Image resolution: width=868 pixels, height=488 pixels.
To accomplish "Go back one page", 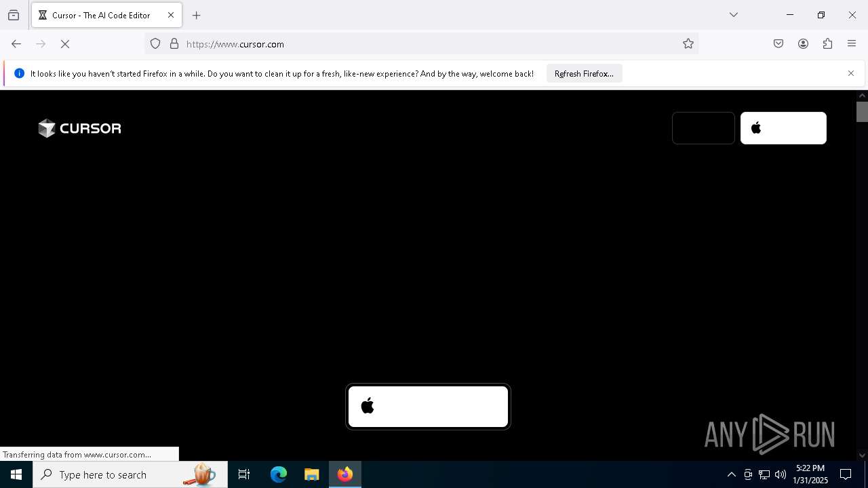I will [16, 44].
